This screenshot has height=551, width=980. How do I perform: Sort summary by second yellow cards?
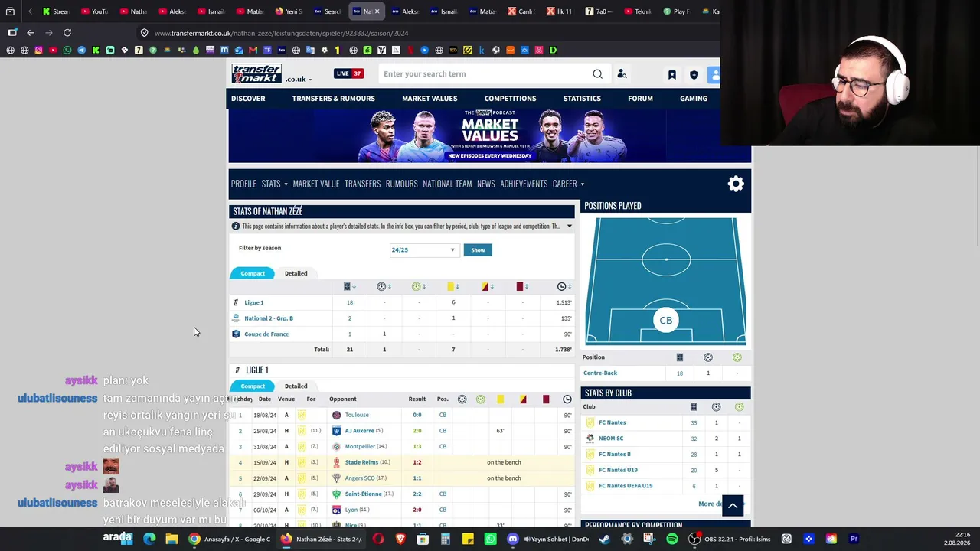[487, 286]
